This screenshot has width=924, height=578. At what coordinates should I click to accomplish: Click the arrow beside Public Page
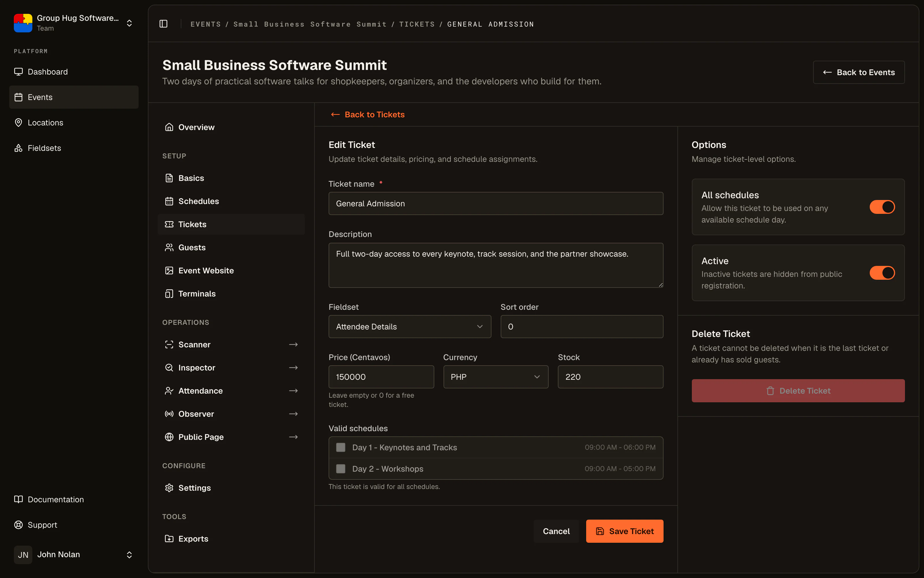click(x=293, y=437)
